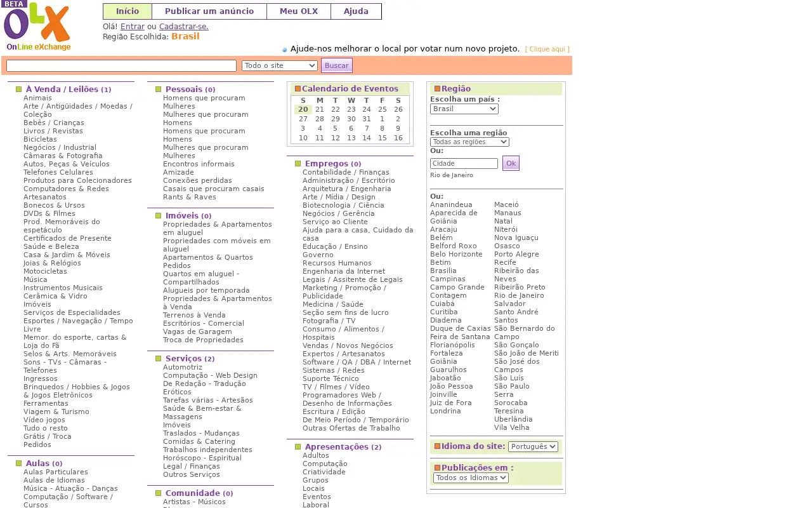The height and width of the screenshot is (508, 812).
Task: Open the 'Terrenos à Venda' category
Action: coord(194,315)
